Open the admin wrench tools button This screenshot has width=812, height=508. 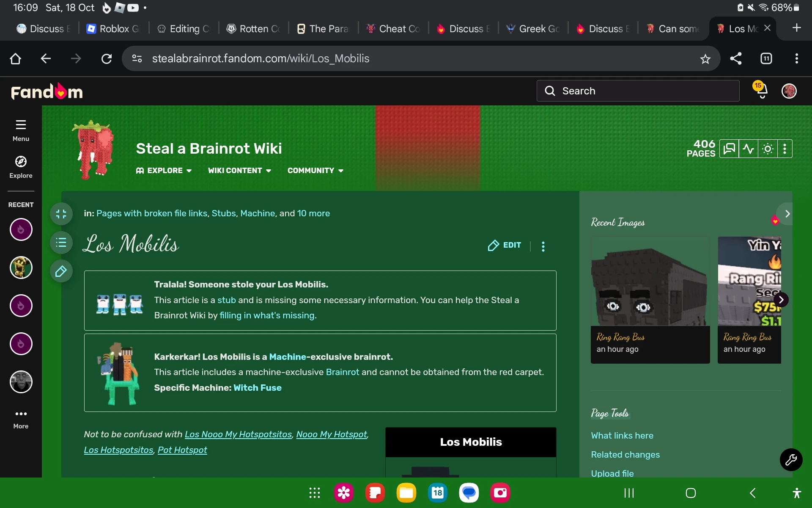[791, 459]
